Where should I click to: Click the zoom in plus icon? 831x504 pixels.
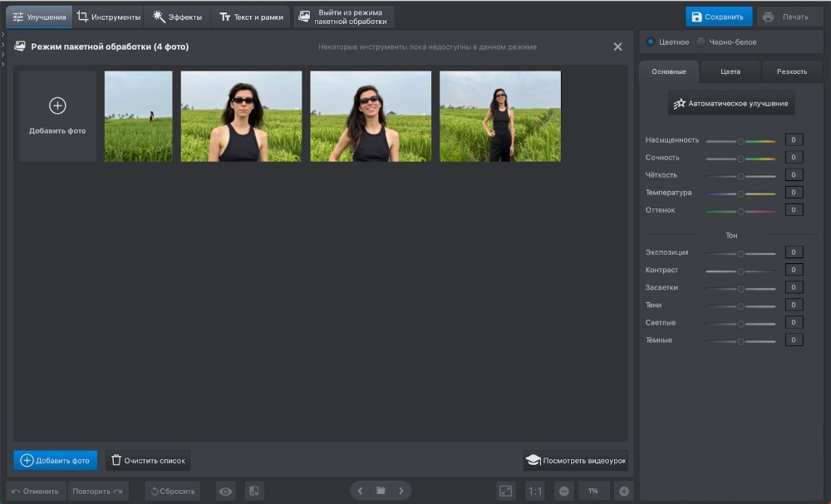coord(624,491)
